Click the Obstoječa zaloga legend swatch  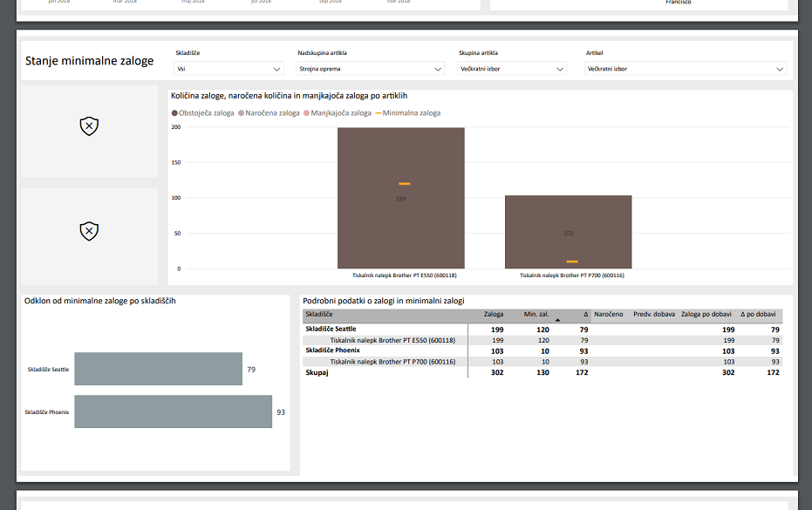[174, 112]
